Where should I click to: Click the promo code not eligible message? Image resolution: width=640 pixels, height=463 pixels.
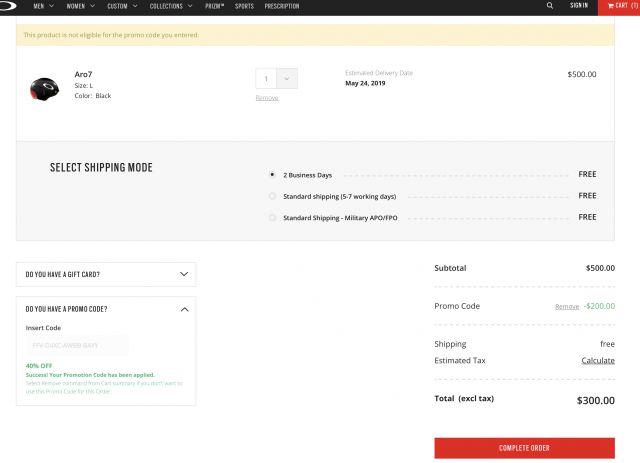pos(111,35)
